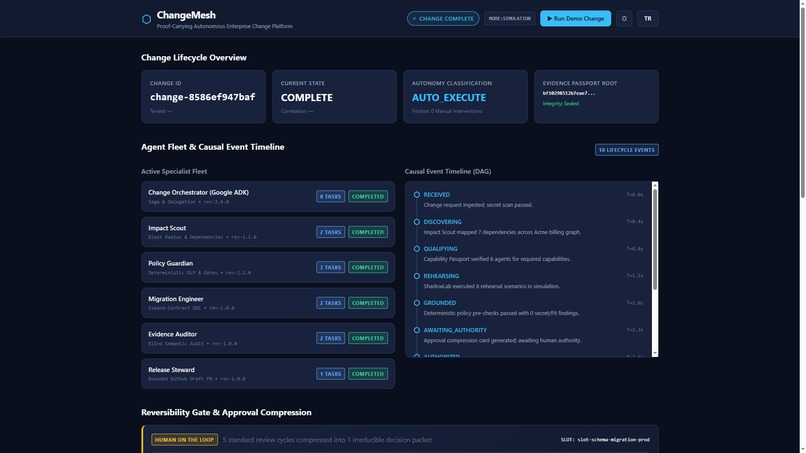Click COMPLETED badge on Evidence Auditor row

(x=368, y=338)
